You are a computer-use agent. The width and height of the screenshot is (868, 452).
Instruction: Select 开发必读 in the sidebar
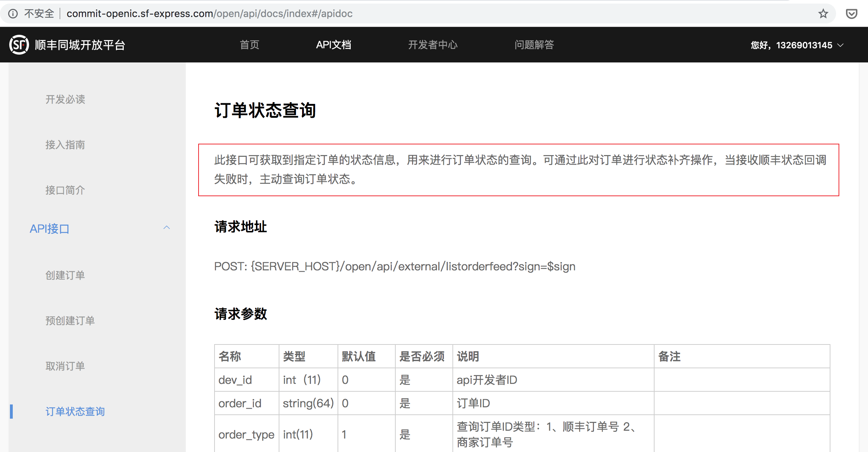pos(65,99)
